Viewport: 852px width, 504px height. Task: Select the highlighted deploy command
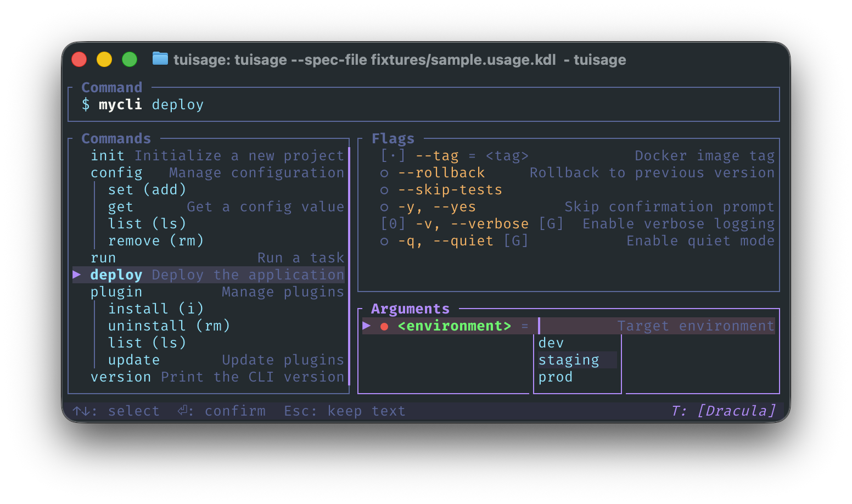(209, 275)
